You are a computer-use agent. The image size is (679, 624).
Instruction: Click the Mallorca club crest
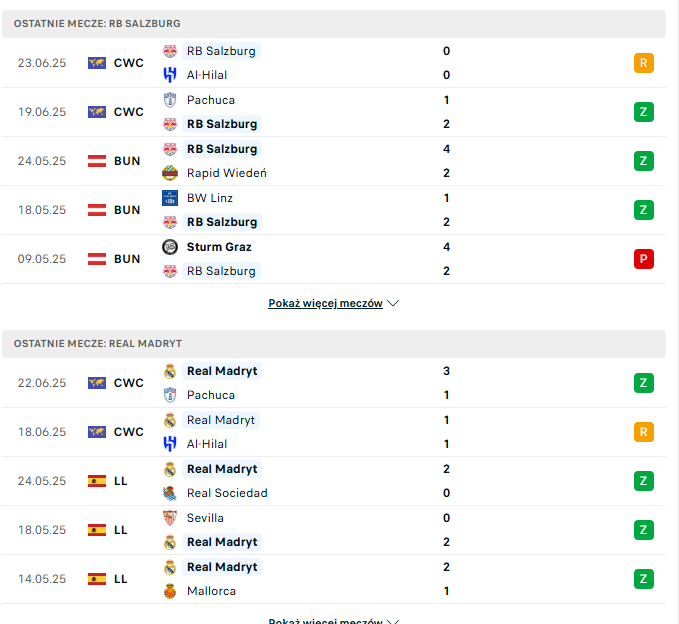[x=170, y=591]
